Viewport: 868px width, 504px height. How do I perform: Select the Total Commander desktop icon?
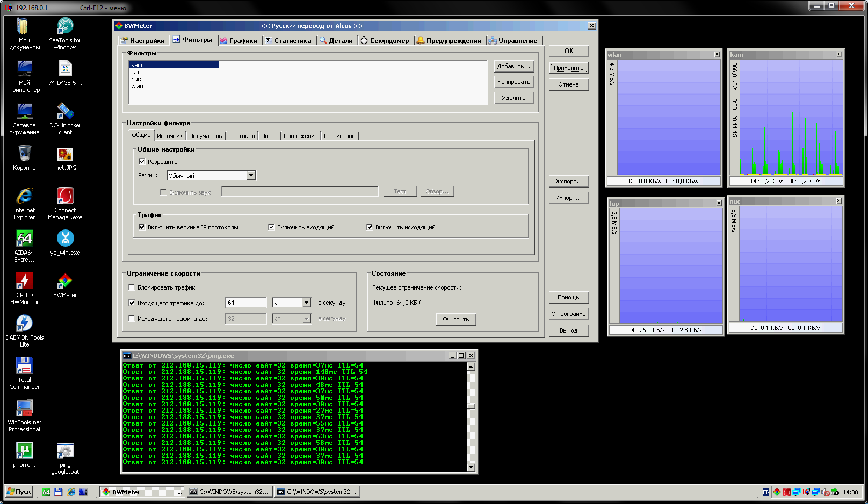click(24, 366)
